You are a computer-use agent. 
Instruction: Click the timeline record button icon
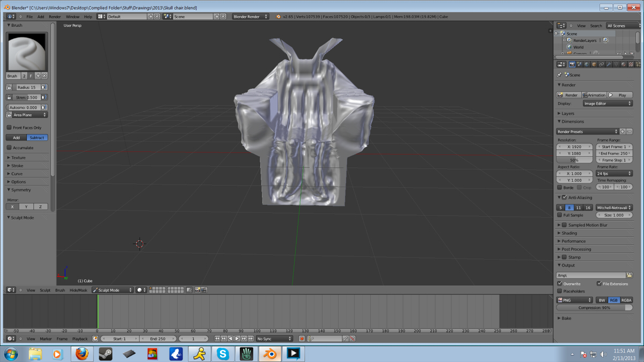302,339
